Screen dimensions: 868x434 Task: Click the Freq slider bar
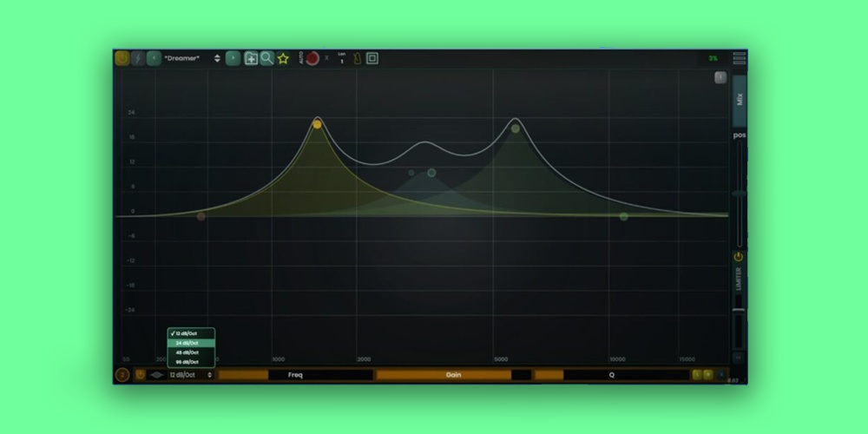point(296,375)
